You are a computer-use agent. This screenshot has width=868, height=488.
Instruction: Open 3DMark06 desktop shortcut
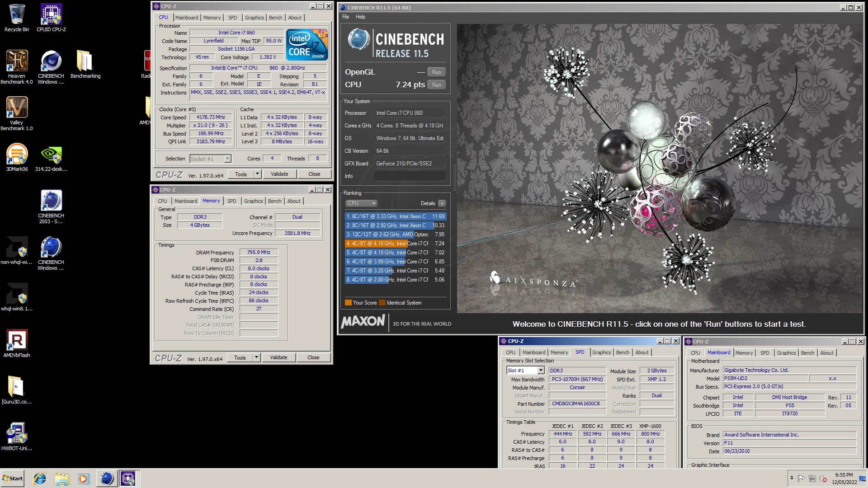pyautogui.click(x=17, y=157)
